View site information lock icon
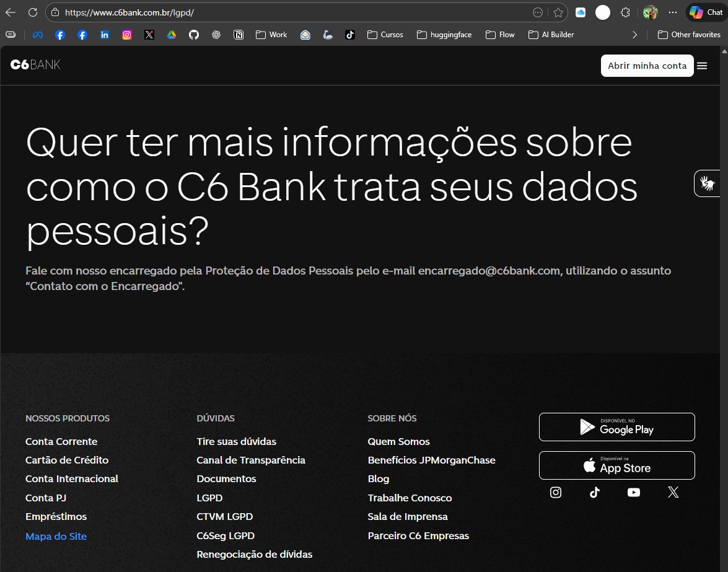 pyautogui.click(x=55, y=12)
